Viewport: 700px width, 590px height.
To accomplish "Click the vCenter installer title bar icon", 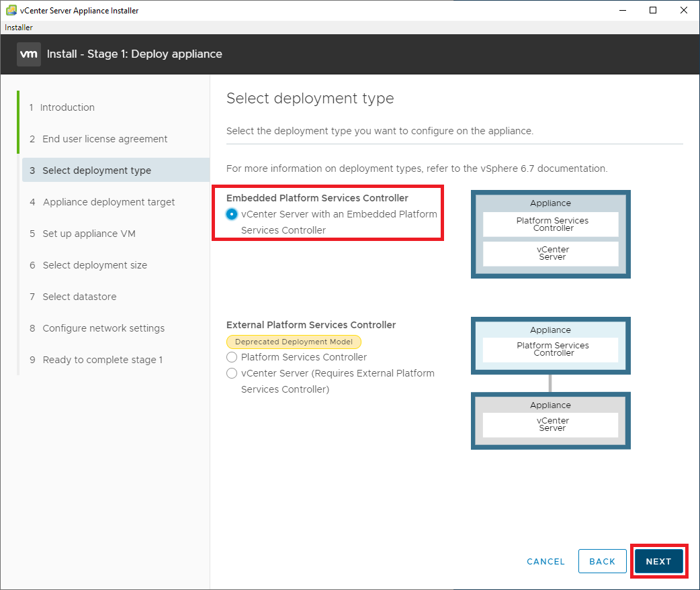I will click(11, 11).
